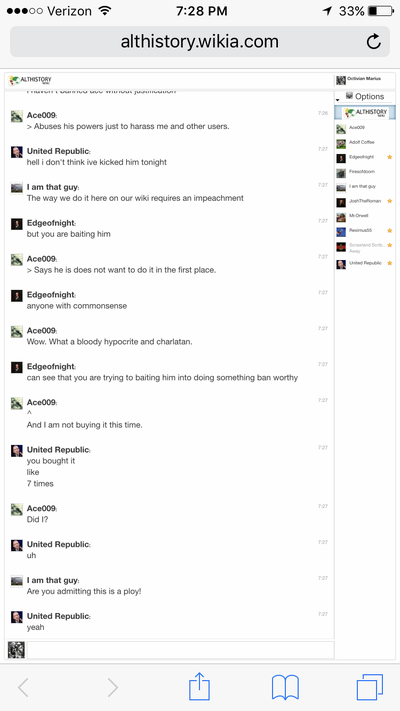Collapse the sidebar using the small arrow
The width and height of the screenshot is (400, 711).
[x=337, y=100]
